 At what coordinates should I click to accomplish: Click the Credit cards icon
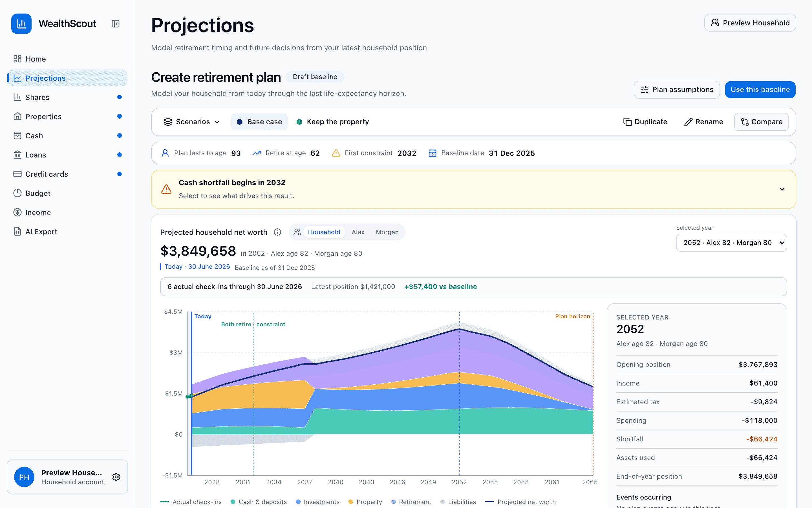point(17,174)
